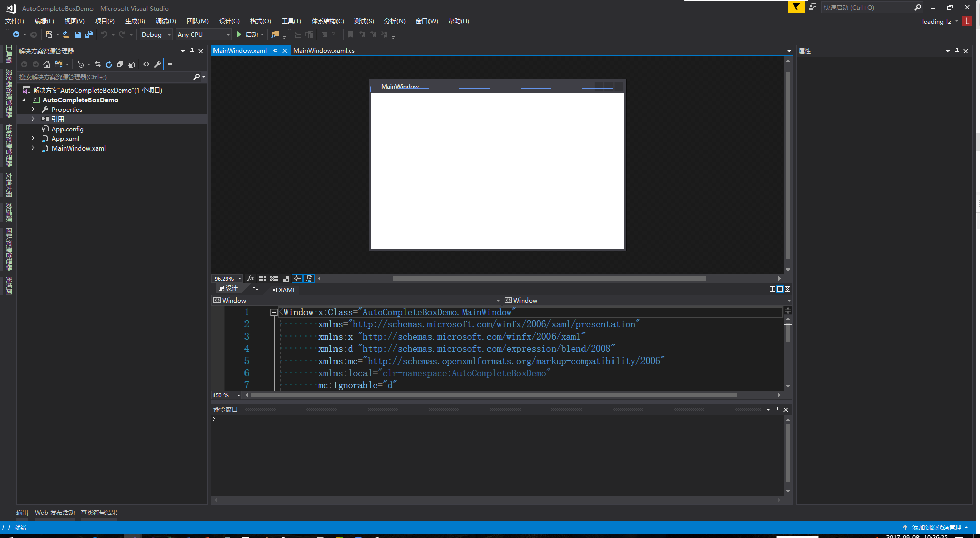Toggle the artboard background checkerboard

pyautogui.click(x=286, y=278)
